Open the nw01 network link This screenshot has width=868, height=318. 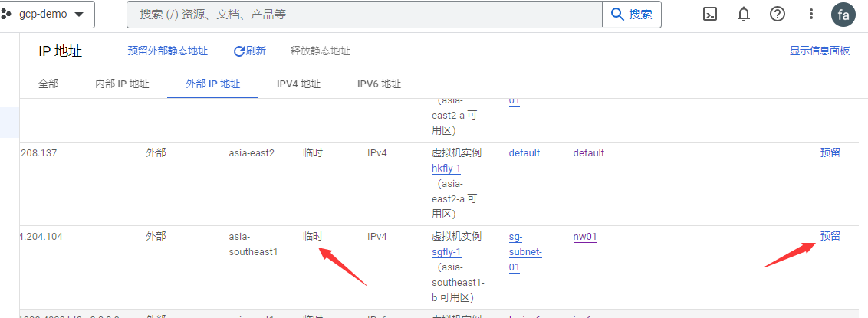585,237
